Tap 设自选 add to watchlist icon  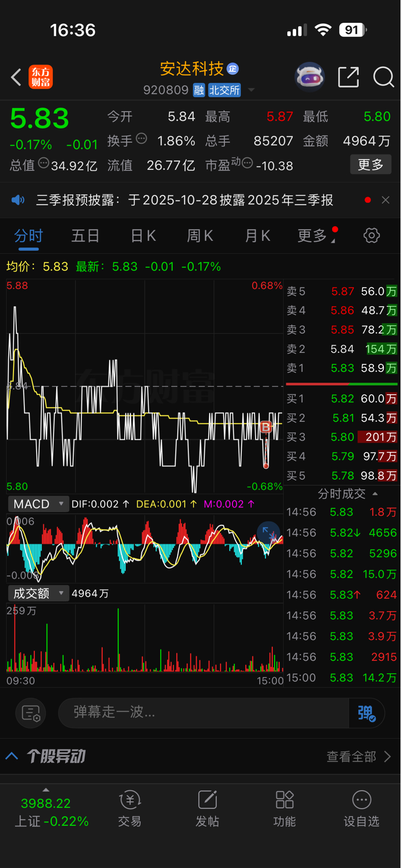(x=361, y=809)
